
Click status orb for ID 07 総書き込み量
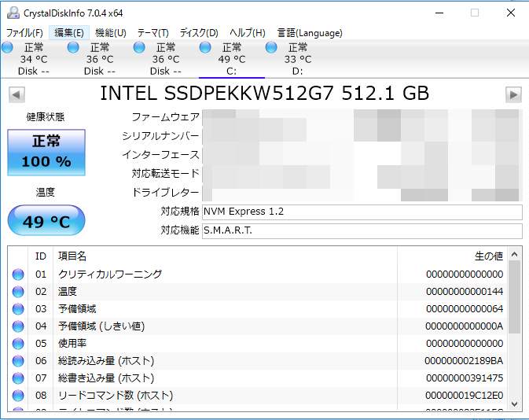pyautogui.click(x=18, y=378)
